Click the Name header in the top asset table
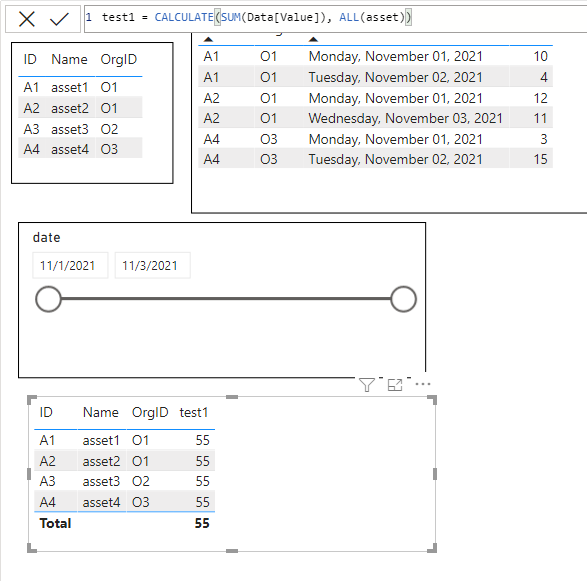 click(x=69, y=59)
